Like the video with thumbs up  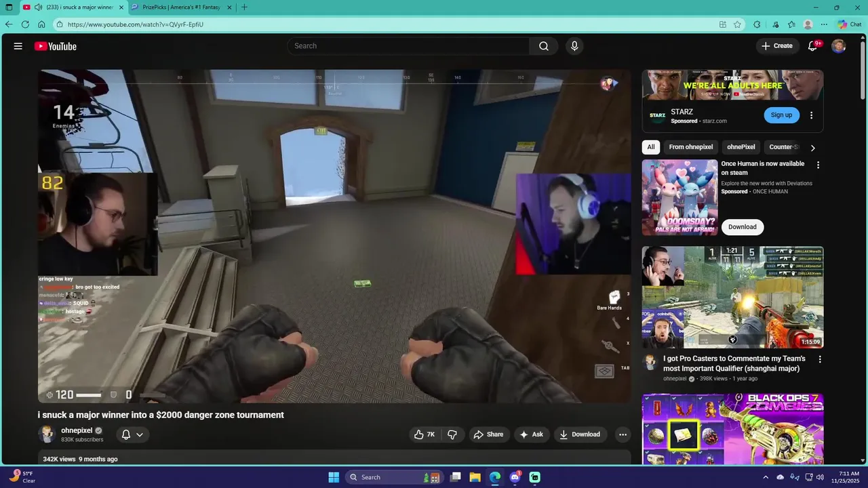click(425, 434)
